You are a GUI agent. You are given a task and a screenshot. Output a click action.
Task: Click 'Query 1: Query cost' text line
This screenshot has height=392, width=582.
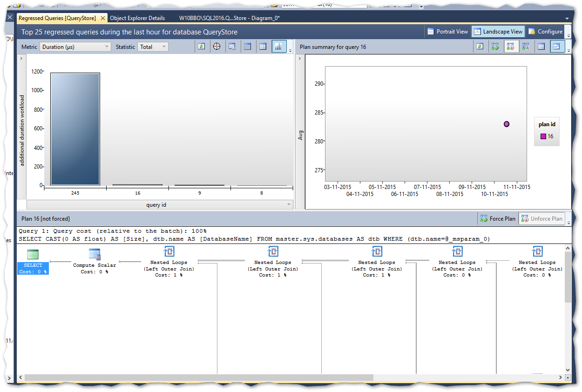(113, 231)
